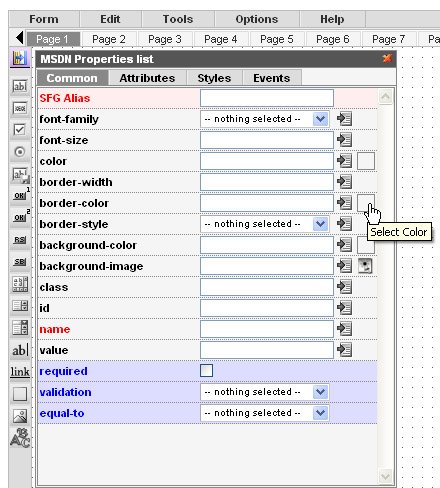Open the background-color swatch

tap(366, 245)
